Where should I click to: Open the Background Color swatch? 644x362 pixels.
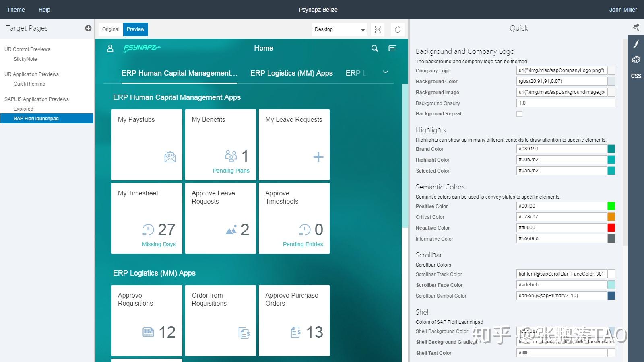coord(611,81)
